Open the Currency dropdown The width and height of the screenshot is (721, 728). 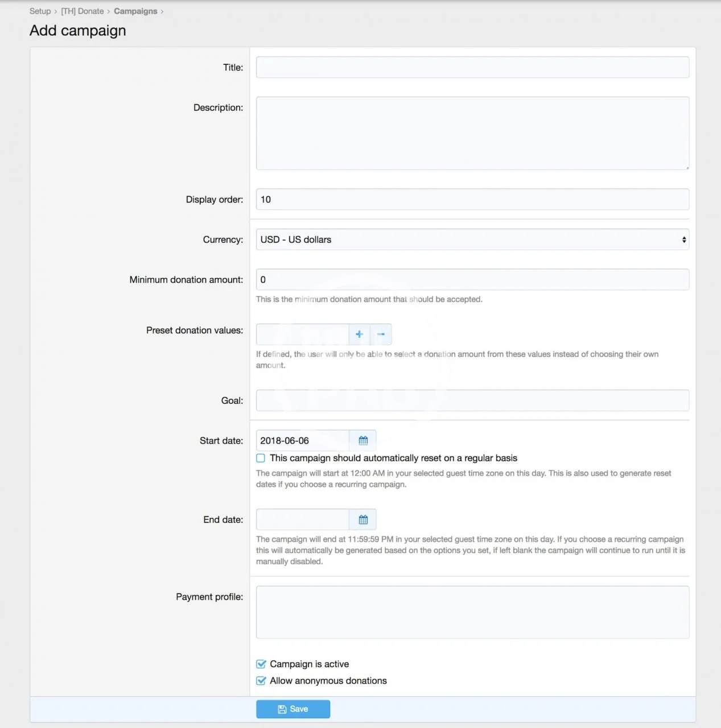[x=472, y=239]
